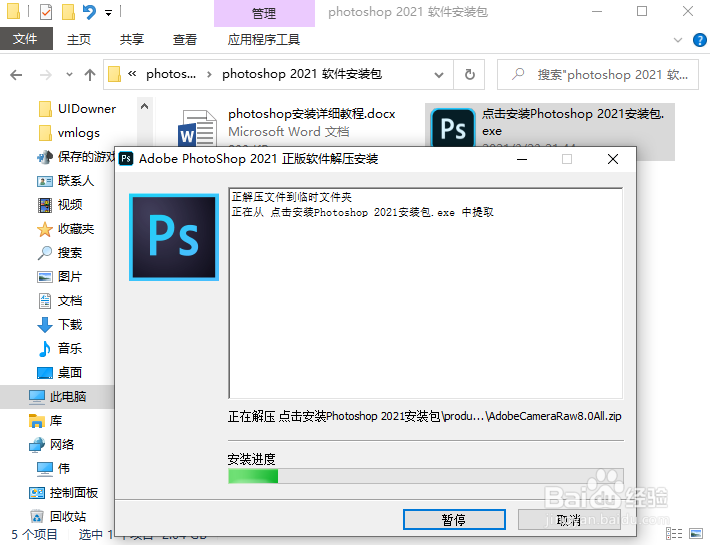Open the 应用程序工具 ribbon tab

264,40
